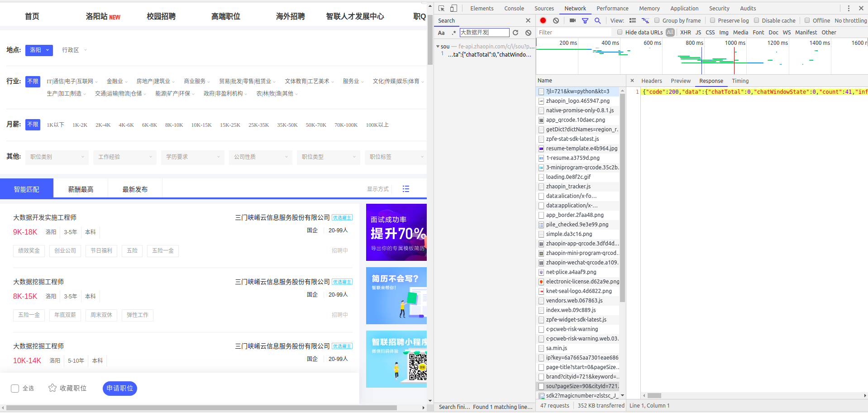The height and width of the screenshot is (413, 868).
Task: Select the All filter type toggle
Action: pyautogui.click(x=670, y=32)
